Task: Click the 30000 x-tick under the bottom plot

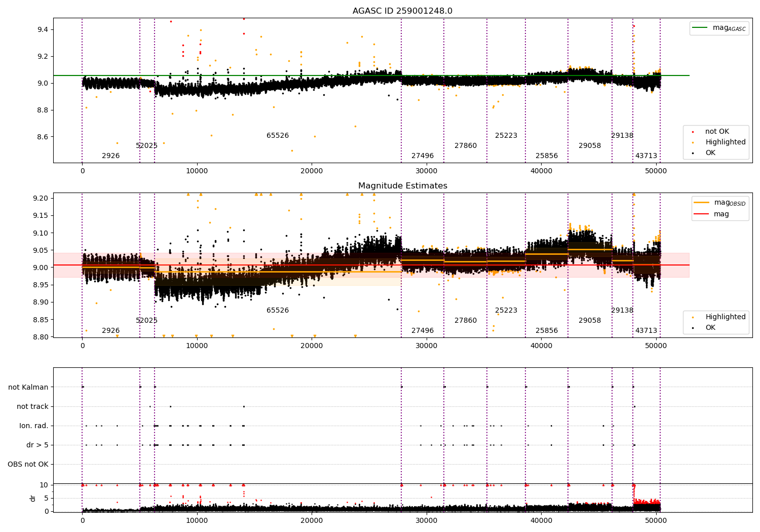Action: coord(427,521)
